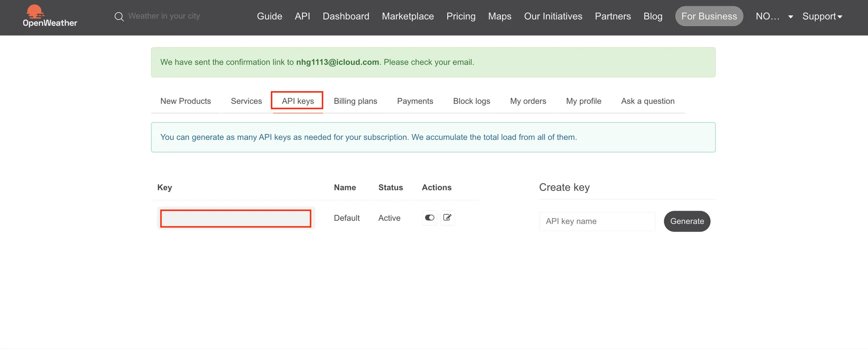Viewport: 868px width, 349px height.
Task: Click the Name column header
Action: [x=345, y=188]
